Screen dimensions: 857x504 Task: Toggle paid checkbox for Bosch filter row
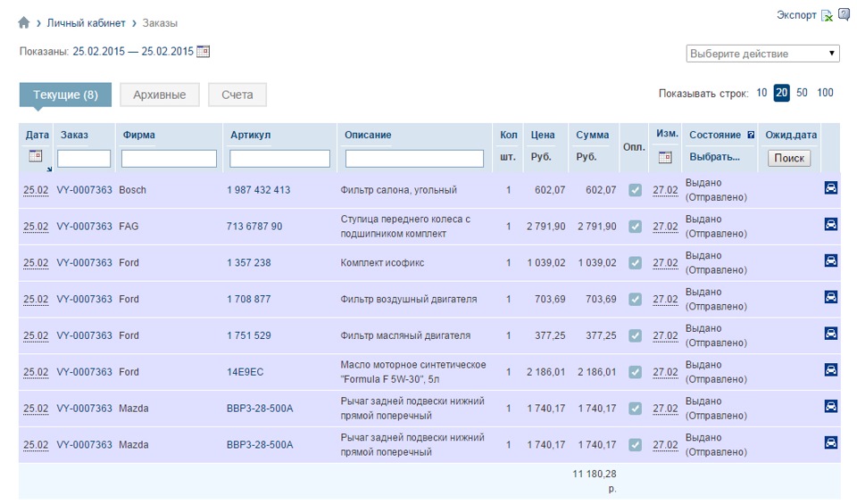coord(636,190)
